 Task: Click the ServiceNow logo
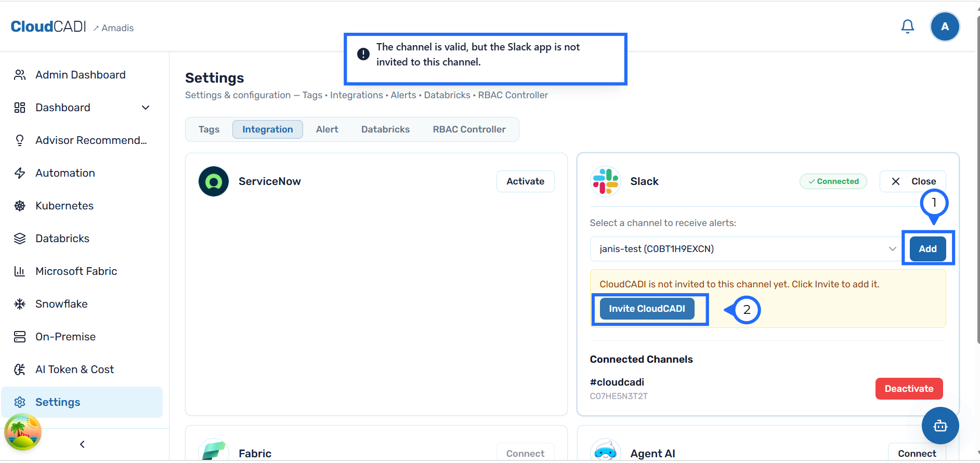(214, 181)
